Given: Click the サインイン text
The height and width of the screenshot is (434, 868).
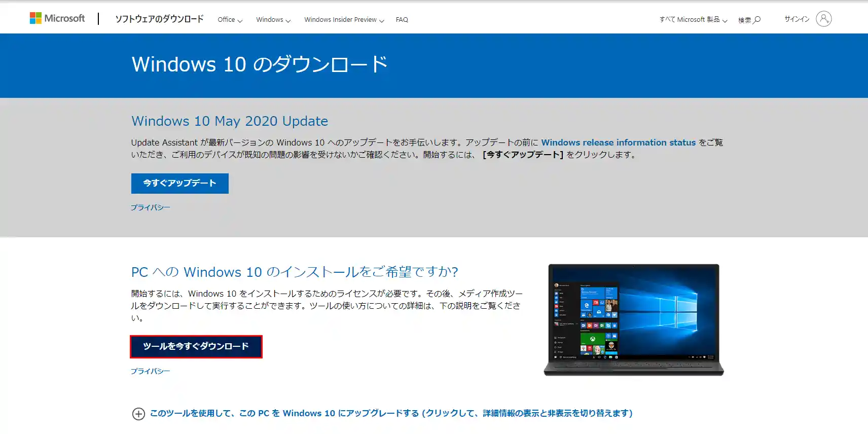Looking at the screenshot, I should (x=797, y=19).
